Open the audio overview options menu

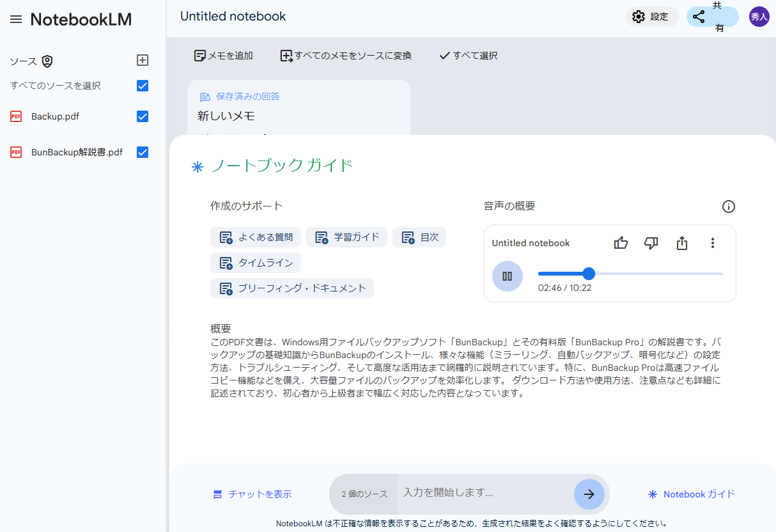712,243
